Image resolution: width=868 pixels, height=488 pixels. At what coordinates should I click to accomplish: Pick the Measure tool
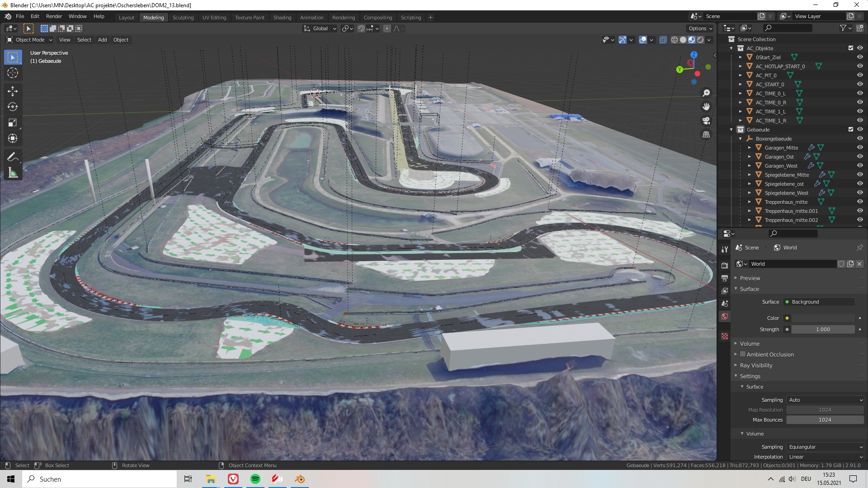point(13,173)
